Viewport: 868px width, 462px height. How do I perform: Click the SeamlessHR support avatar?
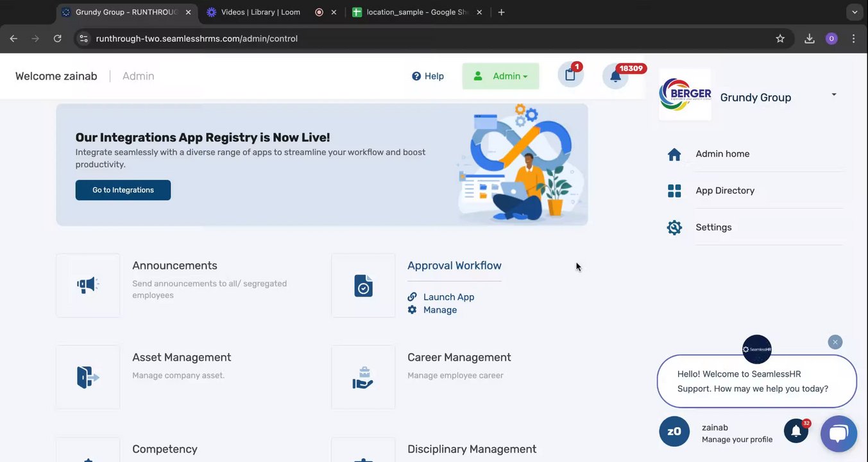click(x=757, y=349)
